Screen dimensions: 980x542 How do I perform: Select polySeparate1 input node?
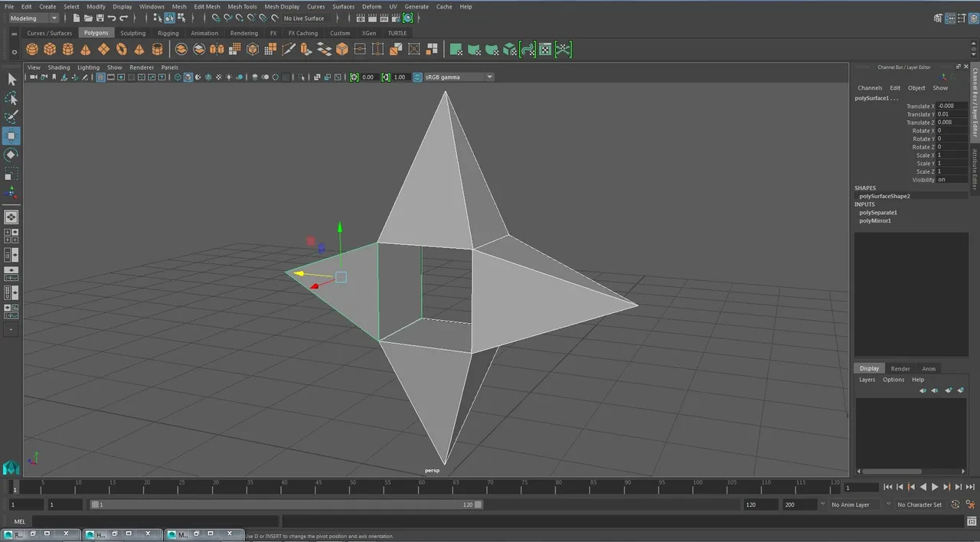click(878, 212)
